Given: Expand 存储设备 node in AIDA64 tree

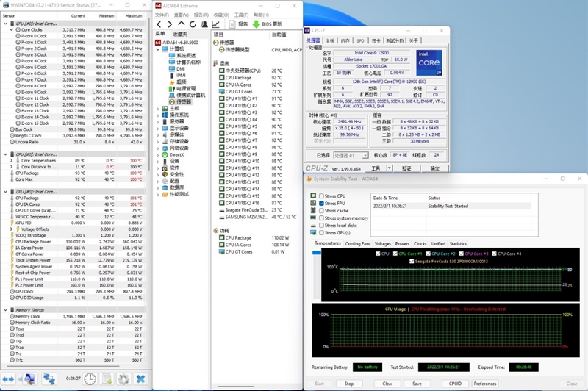Looking at the screenshot, I should [x=158, y=141].
